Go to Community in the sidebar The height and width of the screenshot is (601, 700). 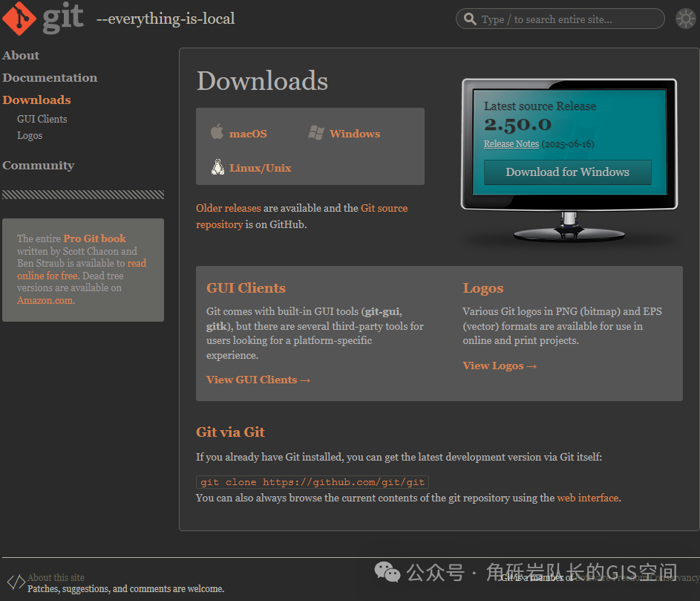point(39,166)
